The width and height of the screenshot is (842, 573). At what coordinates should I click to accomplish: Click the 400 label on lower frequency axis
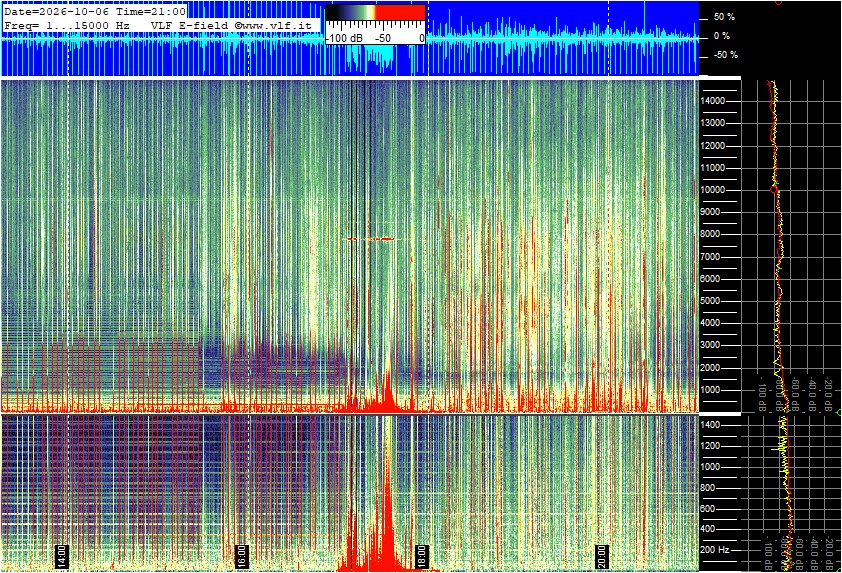(708, 529)
